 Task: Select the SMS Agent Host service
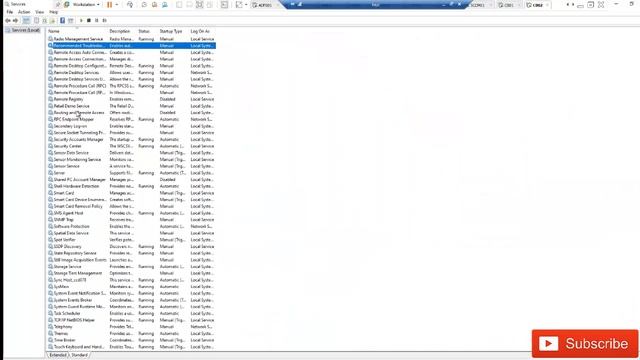click(131, 213)
